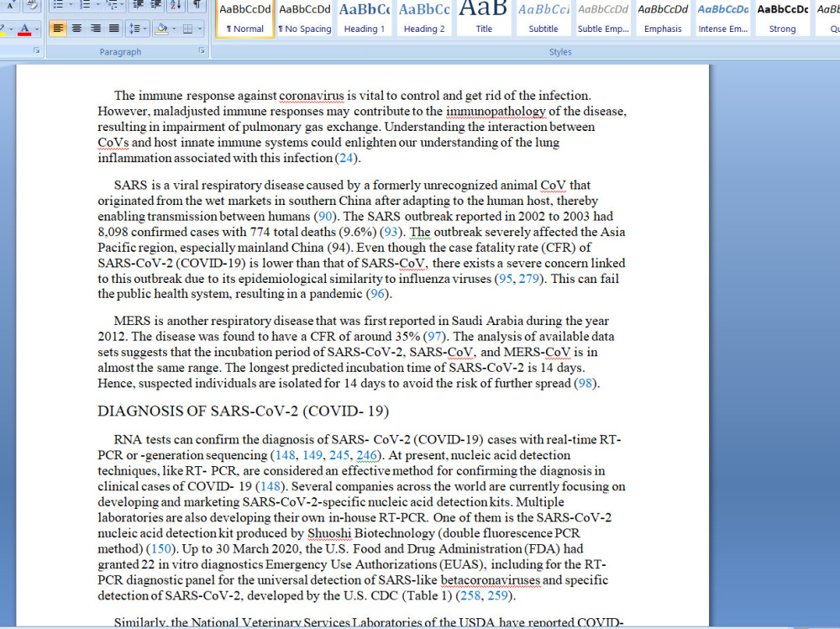Screen dimensions: 840x629
Task: Open the Paragraph dialog launcher
Action: coord(202,50)
